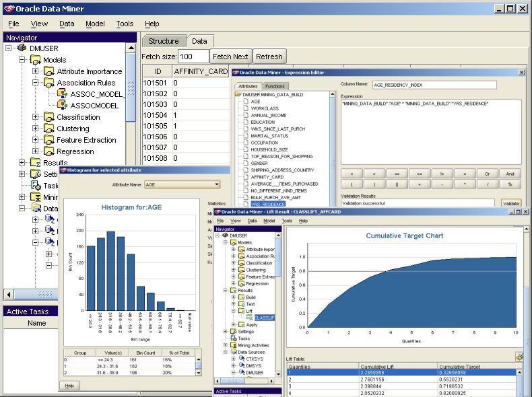
Task: Click the export icon above the Lift Table
Action: pyautogui.click(x=520, y=356)
